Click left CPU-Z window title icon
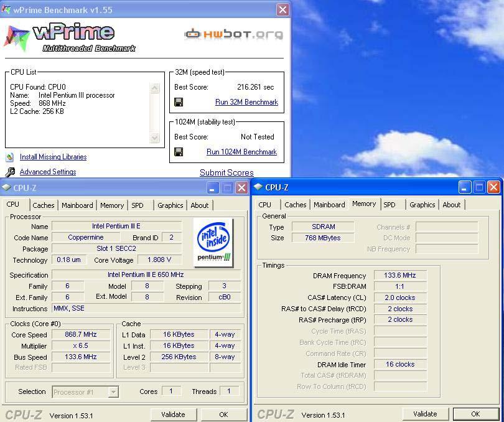 point(6,187)
